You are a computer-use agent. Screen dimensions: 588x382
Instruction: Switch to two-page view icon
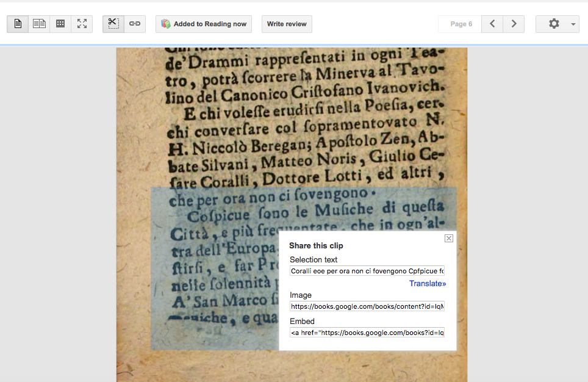coord(39,24)
